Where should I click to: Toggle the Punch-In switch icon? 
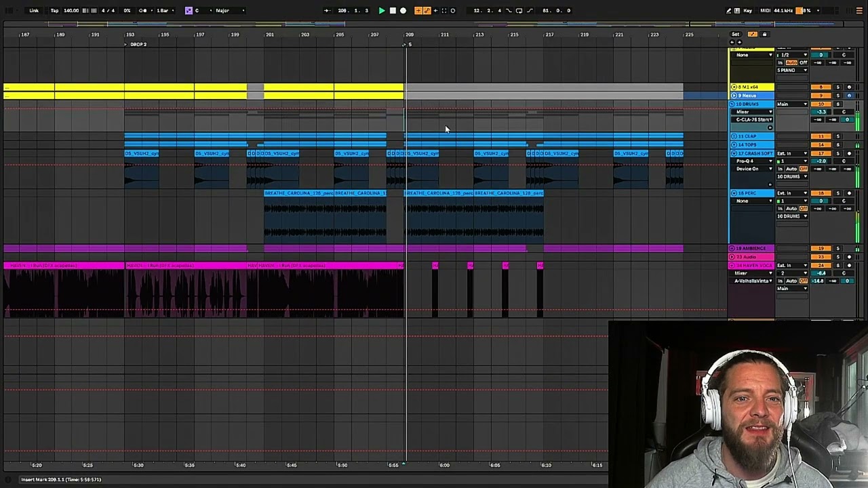click(509, 10)
